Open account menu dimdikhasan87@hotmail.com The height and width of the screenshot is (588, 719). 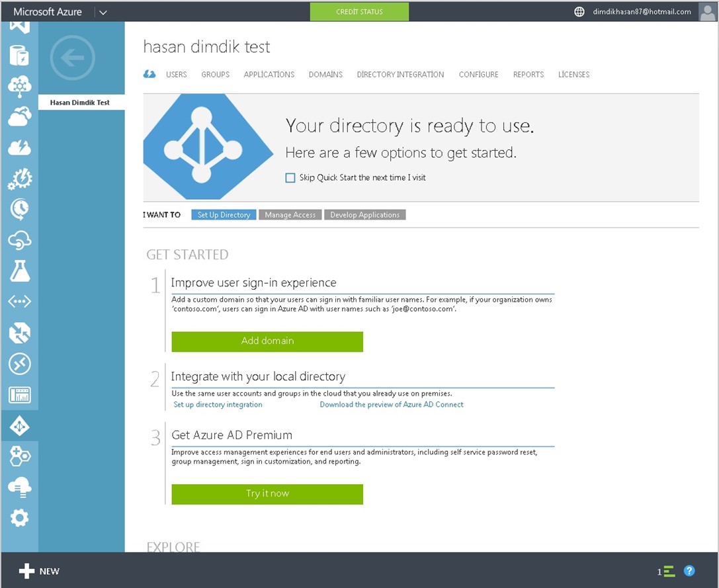tap(642, 11)
